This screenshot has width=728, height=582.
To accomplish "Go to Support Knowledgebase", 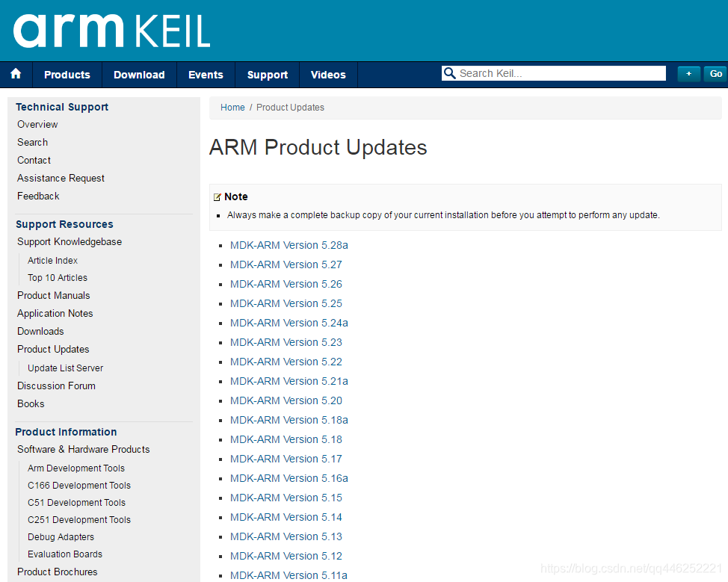I will point(70,241).
